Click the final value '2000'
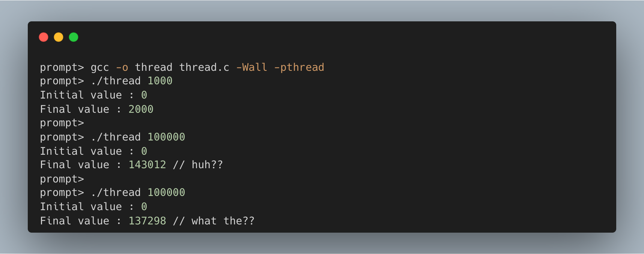 coord(141,109)
